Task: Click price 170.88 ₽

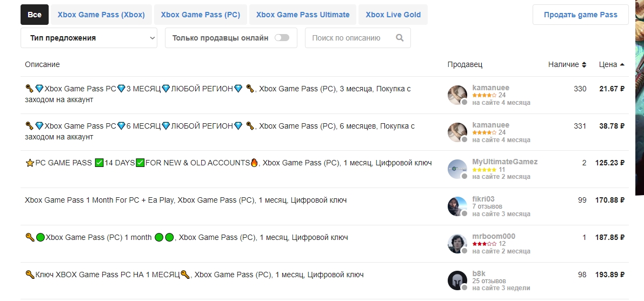Action: (x=610, y=200)
